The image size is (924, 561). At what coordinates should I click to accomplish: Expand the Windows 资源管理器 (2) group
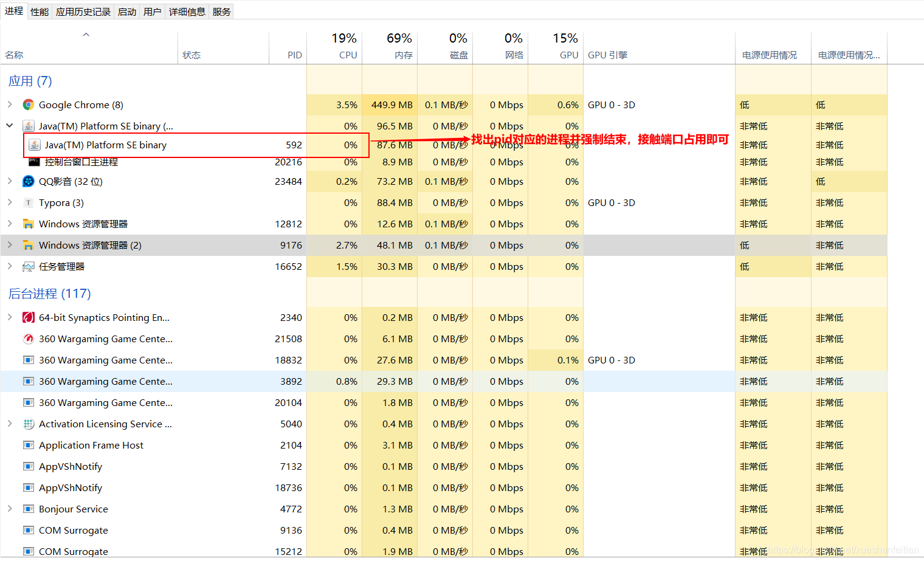click(x=10, y=245)
